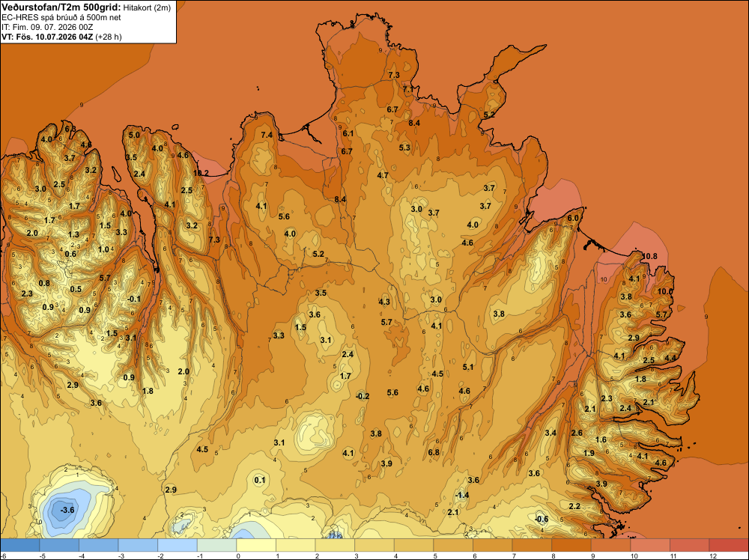Click the 'VT: Fös. 10.07.2026 04Z' text
Screen dimensions: 749x560
47,37
